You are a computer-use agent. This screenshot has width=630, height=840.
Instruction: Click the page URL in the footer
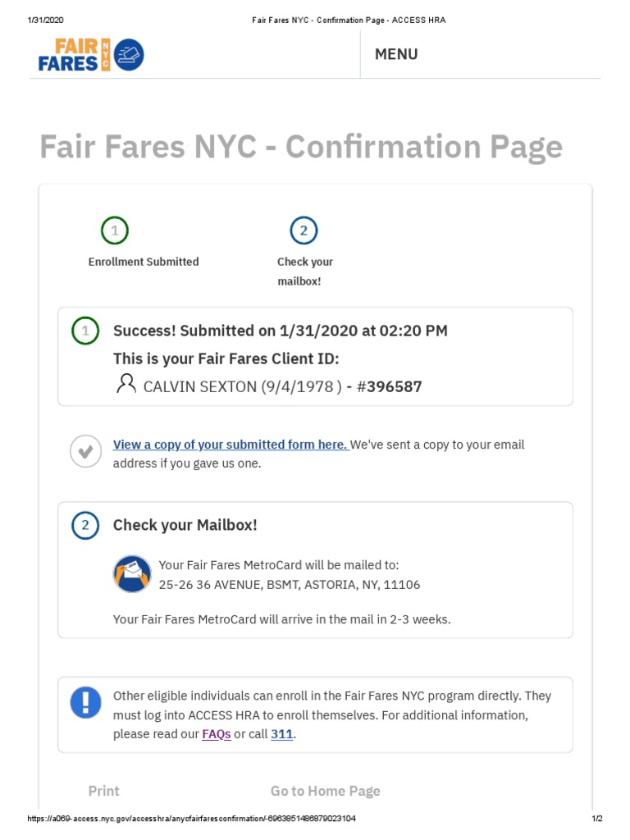coord(190,819)
